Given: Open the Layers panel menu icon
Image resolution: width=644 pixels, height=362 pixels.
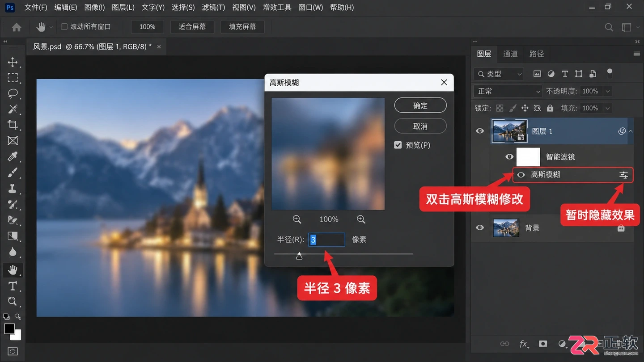Looking at the screenshot, I should (x=637, y=54).
